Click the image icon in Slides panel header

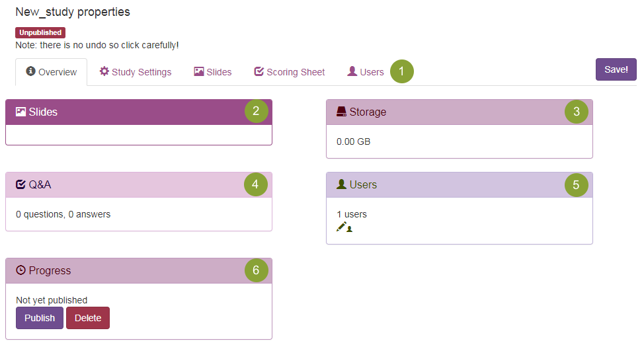tap(20, 112)
